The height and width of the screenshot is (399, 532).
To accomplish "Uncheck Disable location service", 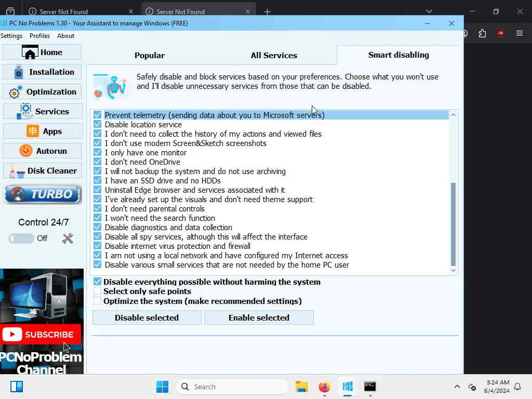I will pyautogui.click(x=97, y=124).
